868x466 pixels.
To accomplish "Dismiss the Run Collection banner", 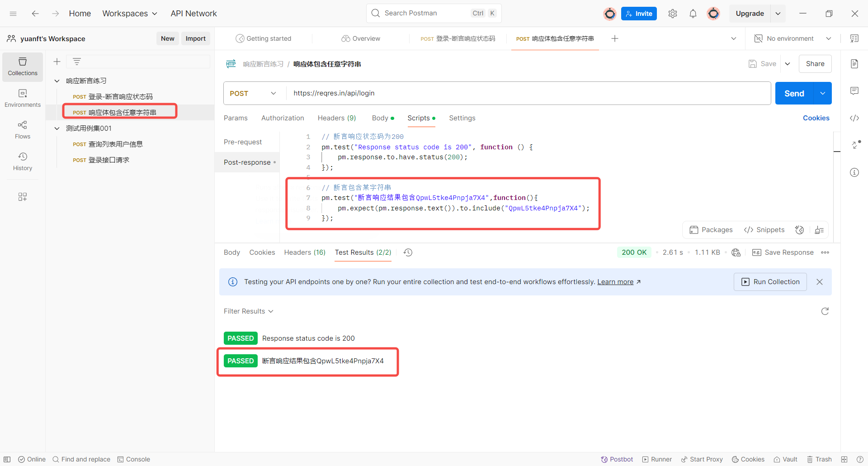I will coord(820,282).
